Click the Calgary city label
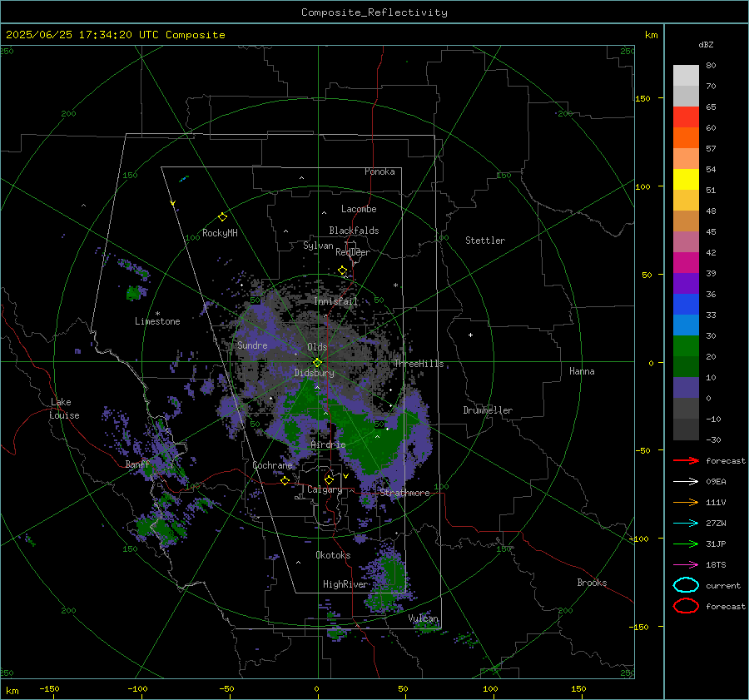The height and width of the screenshot is (700, 749). tap(325, 489)
